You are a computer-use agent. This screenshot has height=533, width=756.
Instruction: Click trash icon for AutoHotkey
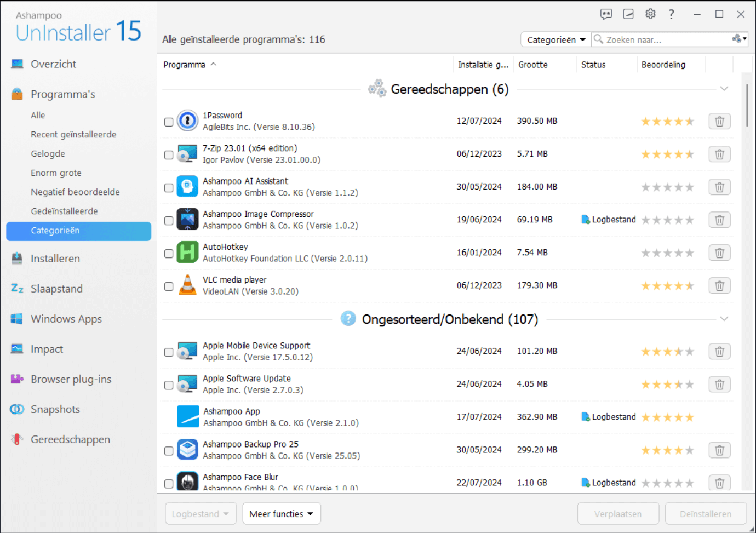coord(719,253)
